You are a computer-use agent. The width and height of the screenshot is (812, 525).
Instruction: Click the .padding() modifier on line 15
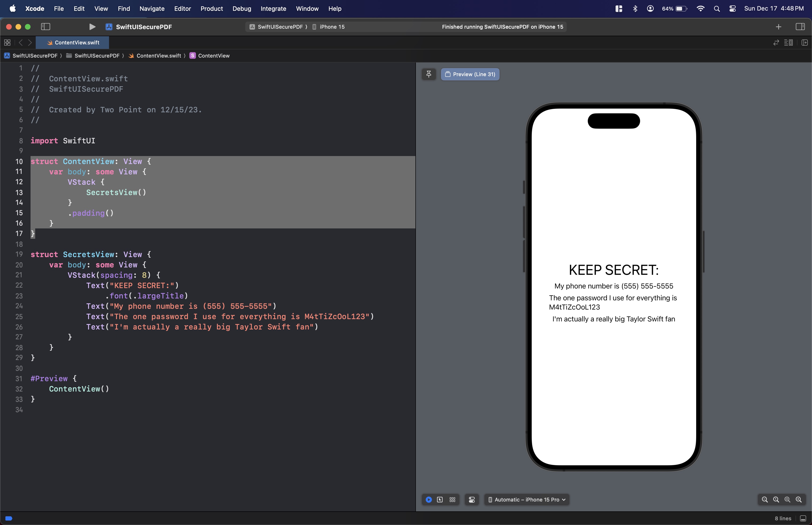coord(91,213)
